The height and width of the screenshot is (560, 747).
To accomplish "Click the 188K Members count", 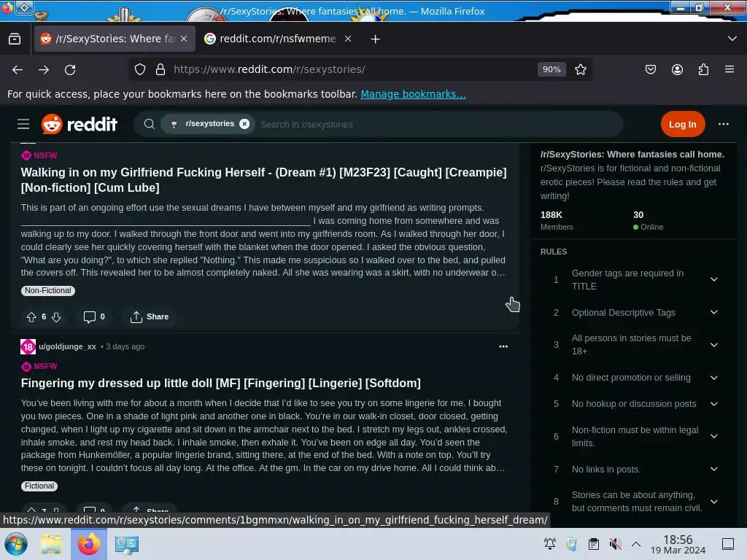I will [557, 220].
